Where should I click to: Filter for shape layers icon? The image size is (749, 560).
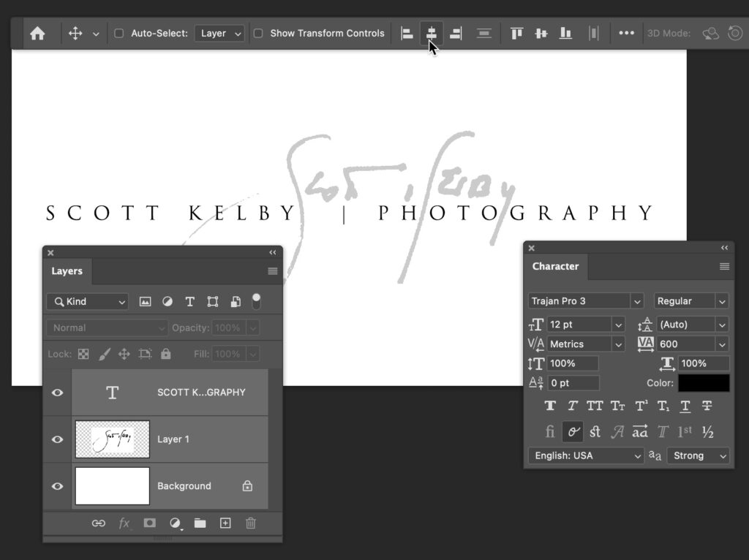tap(213, 302)
